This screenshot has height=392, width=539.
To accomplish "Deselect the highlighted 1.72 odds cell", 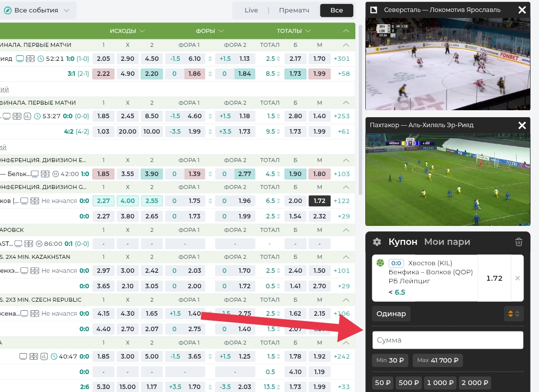I will [x=319, y=201].
